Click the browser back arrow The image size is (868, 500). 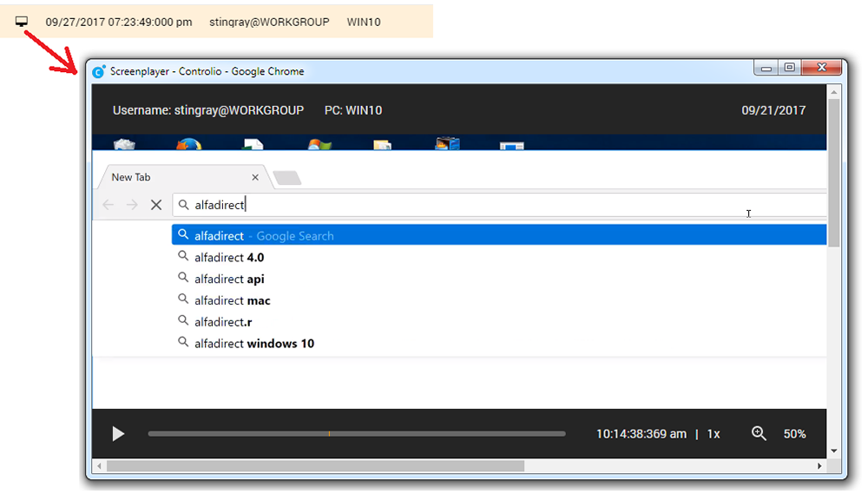(108, 205)
